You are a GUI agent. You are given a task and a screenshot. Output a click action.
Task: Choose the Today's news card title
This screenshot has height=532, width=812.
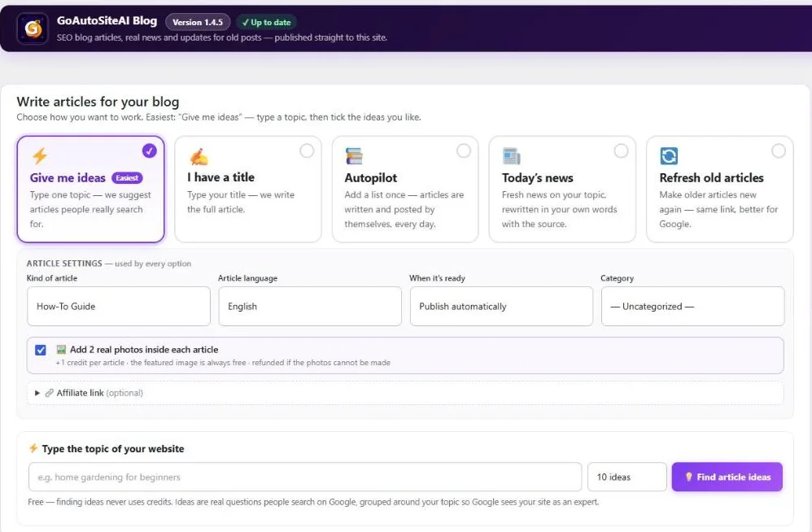538,177
